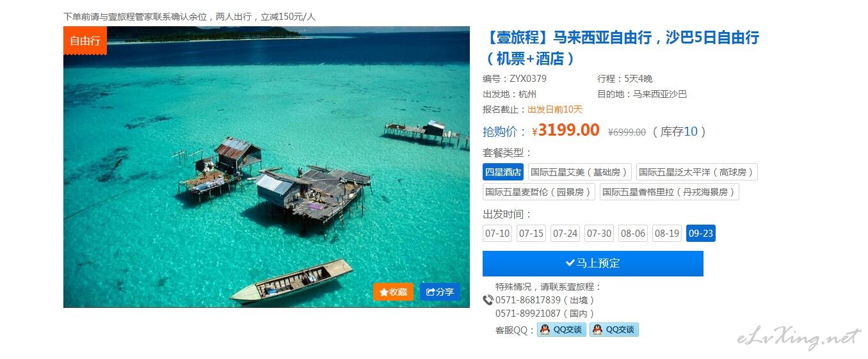Open the first QQ交谈 chat icon
This screenshot has height=359, width=868.
point(561,330)
